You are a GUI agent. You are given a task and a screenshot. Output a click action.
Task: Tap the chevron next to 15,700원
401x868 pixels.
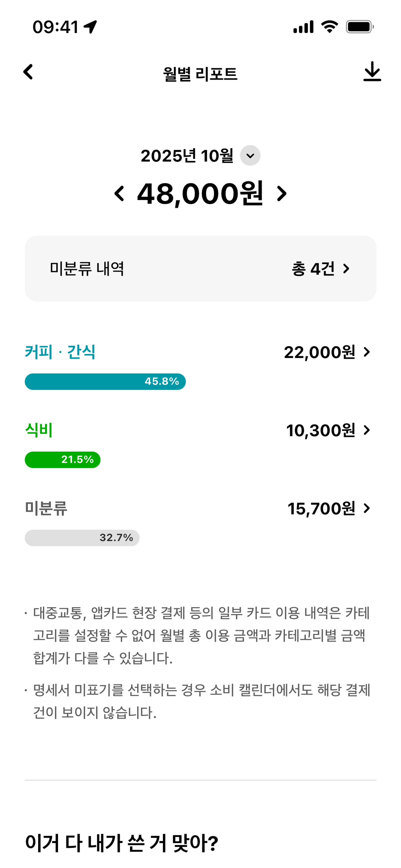pyautogui.click(x=367, y=508)
